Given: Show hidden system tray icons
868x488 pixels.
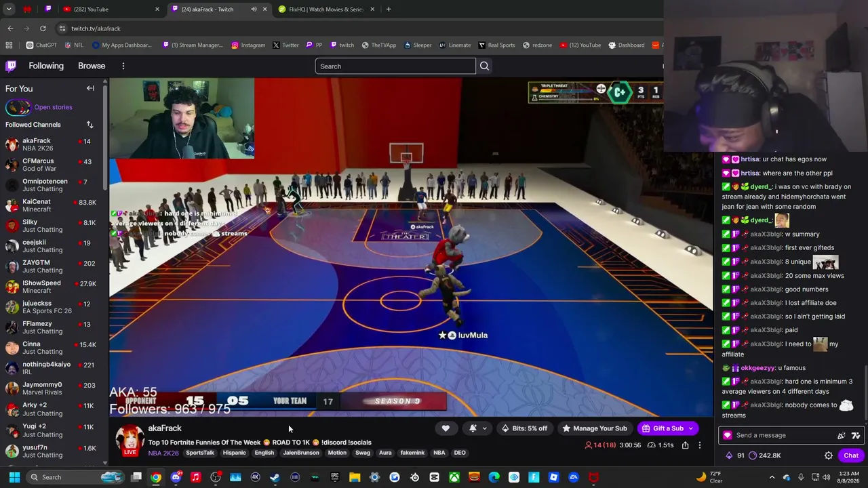Looking at the screenshot, I should 772,477.
